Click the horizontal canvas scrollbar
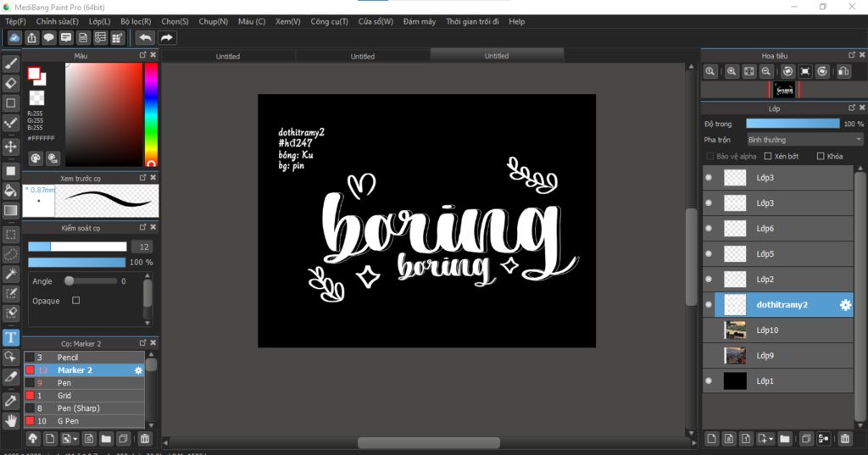 point(428,443)
